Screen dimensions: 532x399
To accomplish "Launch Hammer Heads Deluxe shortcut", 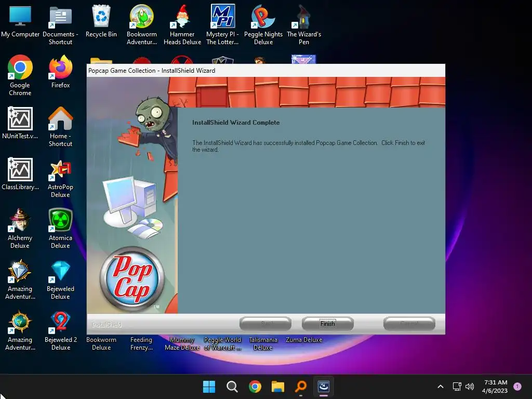I will point(182,25).
